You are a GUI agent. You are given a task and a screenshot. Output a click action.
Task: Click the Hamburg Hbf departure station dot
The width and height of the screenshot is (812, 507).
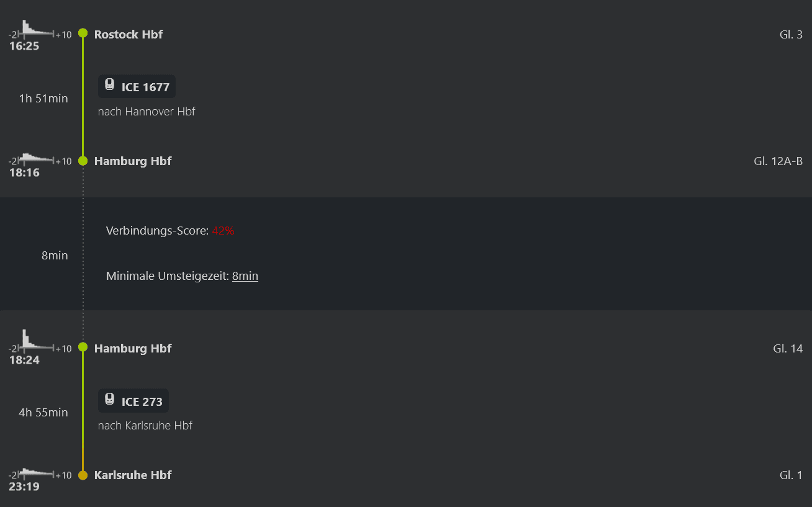(x=83, y=348)
